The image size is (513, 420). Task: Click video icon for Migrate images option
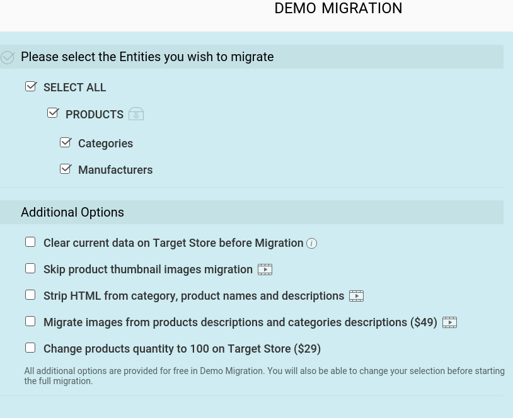[x=449, y=322]
